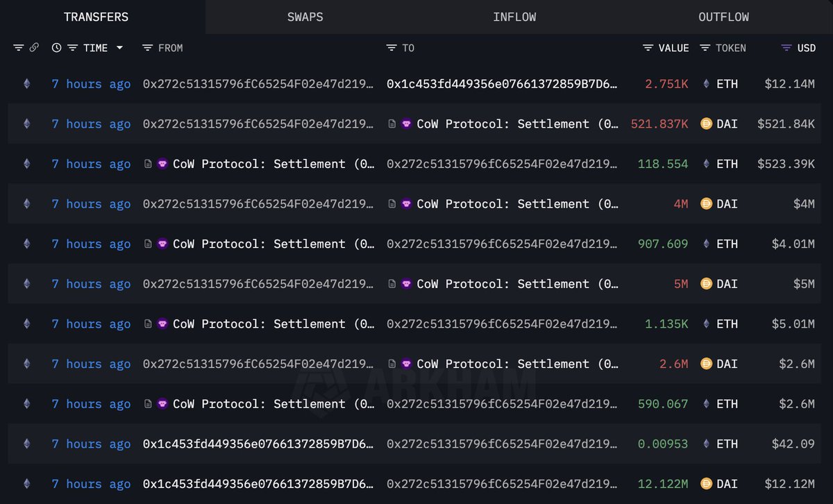Click the $12.14M USD value cell
Viewport: 833px width, 504px height.
pos(789,84)
